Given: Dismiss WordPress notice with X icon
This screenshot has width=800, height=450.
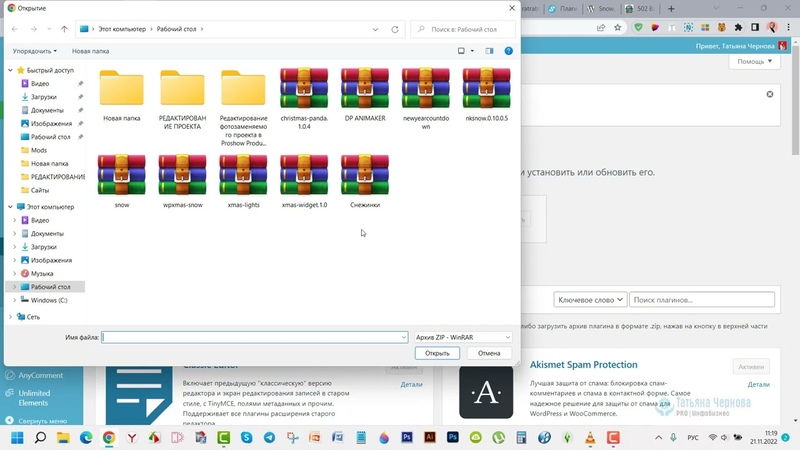Looking at the screenshot, I should tap(770, 94).
